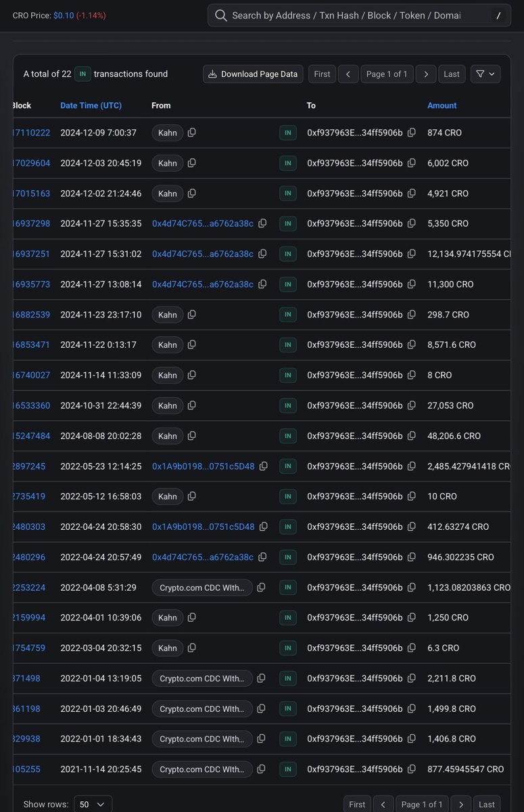Click timestamp 2022-03-04 20:32:15
This screenshot has height=812, width=524.
click(101, 648)
